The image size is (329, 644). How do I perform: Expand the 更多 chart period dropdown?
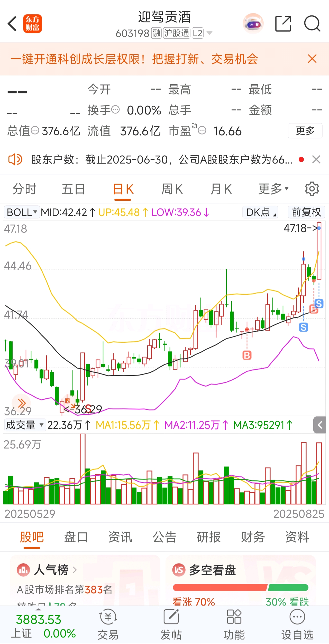(x=273, y=189)
